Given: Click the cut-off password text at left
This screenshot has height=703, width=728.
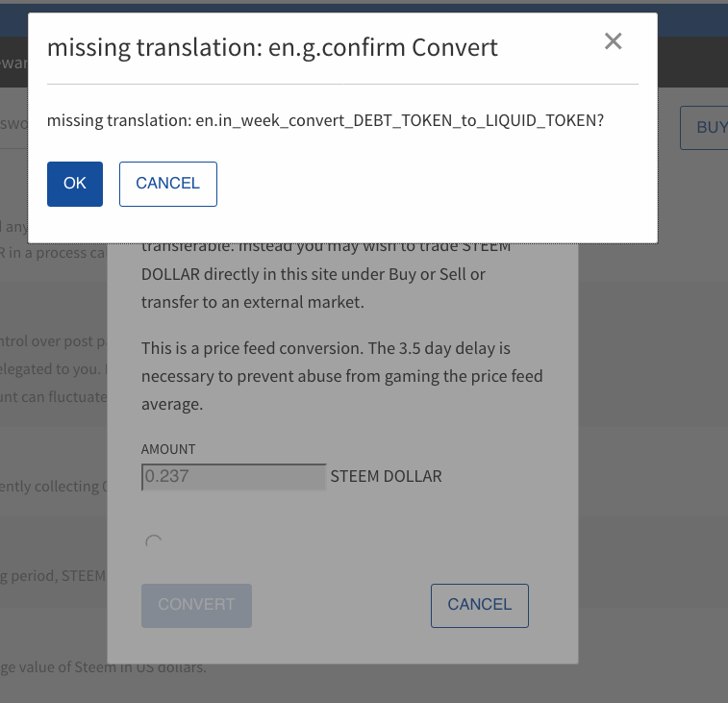Looking at the screenshot, I should click(13, 125).
